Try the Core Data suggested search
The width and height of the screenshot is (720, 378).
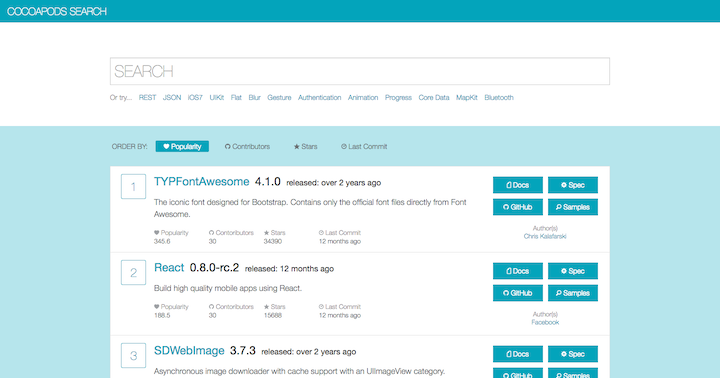[434, 97]
